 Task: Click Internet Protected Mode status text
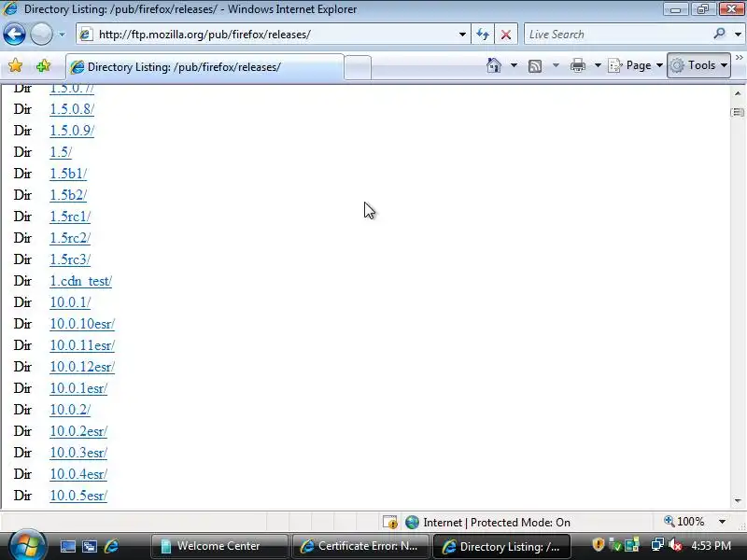(497, 523)
